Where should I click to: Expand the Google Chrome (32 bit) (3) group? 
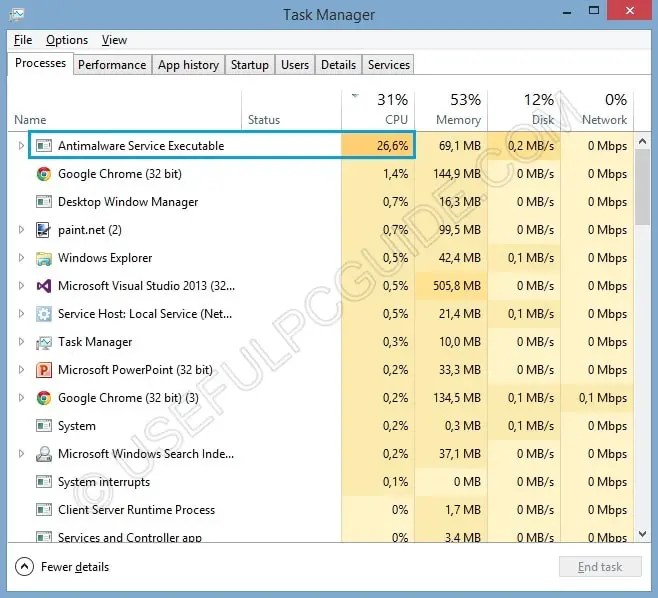(x=21, y=397)
